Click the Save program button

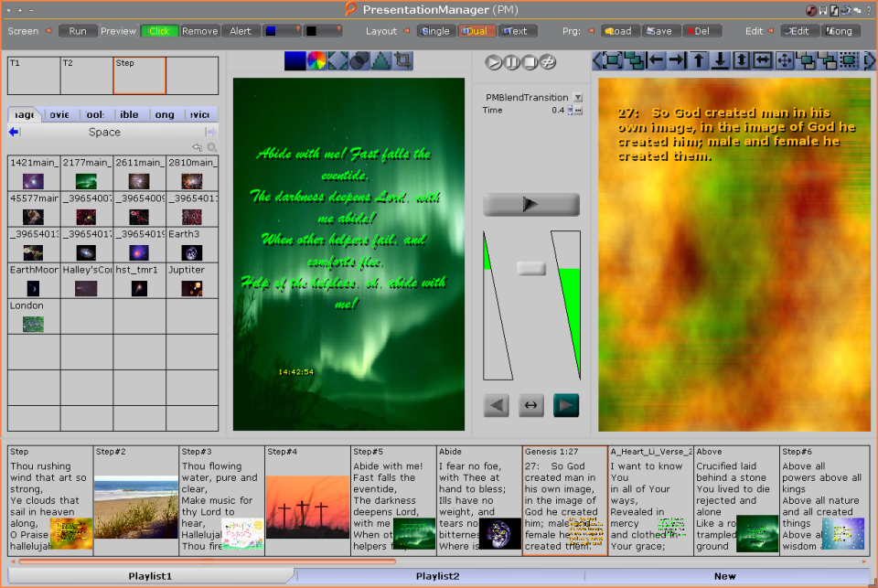(x=659, y=30)
